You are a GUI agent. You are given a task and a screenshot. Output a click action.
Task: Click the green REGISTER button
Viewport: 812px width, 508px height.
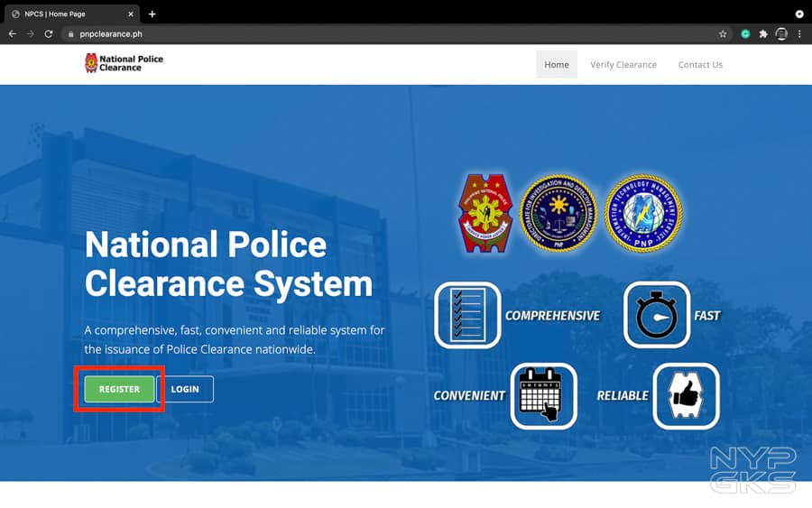coord(119,389)
